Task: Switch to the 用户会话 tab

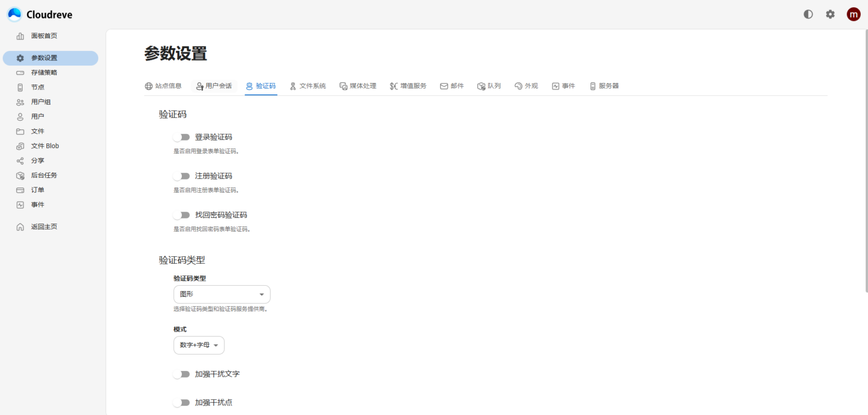Action: click(x=214, y=86)
